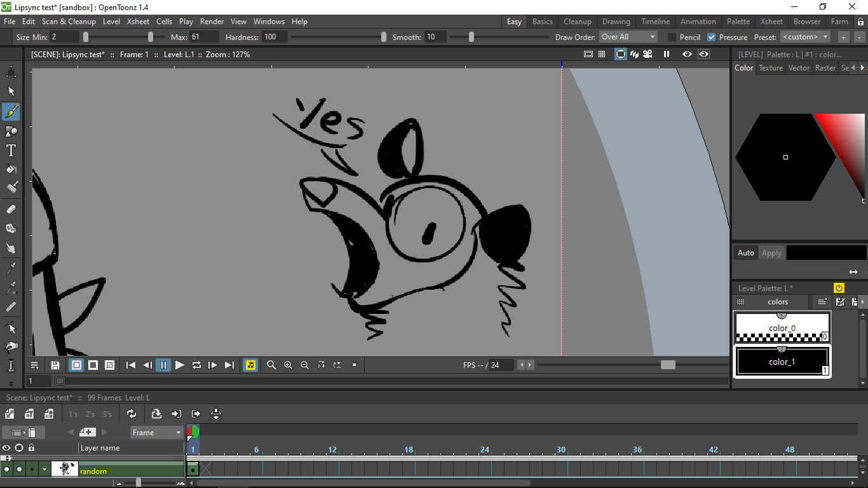Select the color_1 swatch in the colors palette

click(x=782, y=361)
